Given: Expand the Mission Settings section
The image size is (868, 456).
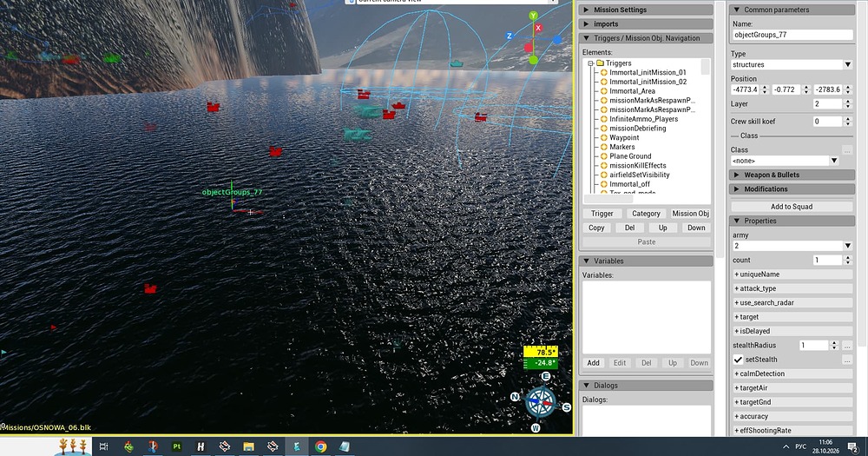Looking at the screenshot, I should [646, 10].
